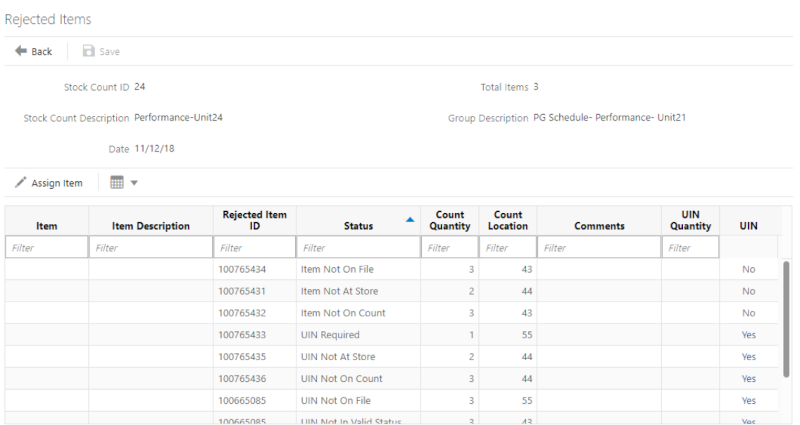Focus the Item Description filter field
The image size is (800, 425).
coord(151,247)
